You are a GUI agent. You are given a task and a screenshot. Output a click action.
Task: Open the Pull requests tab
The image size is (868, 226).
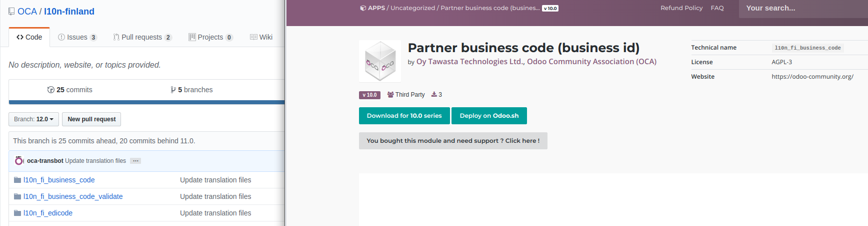[x=142, y=37]
